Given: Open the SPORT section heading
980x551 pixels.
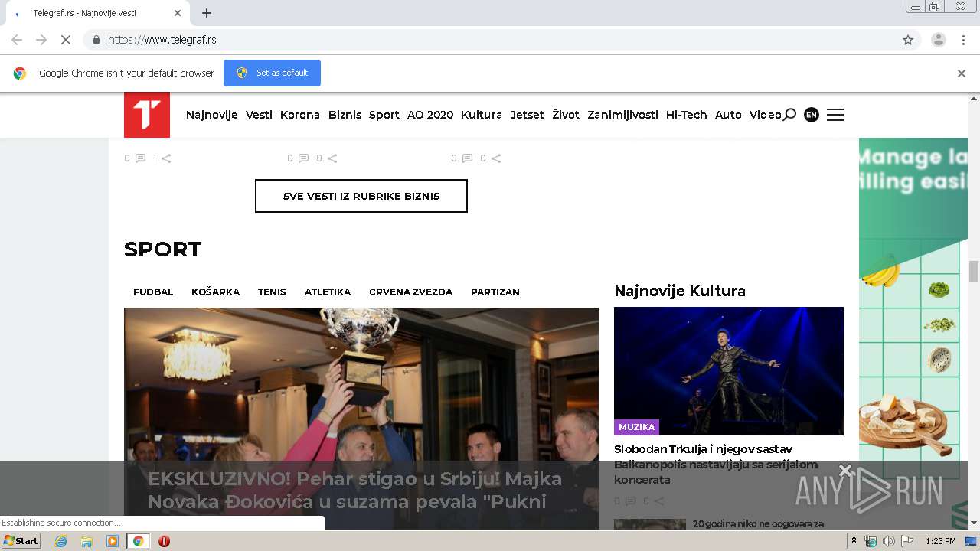Looking at the screenshot, I should point(163,249).
